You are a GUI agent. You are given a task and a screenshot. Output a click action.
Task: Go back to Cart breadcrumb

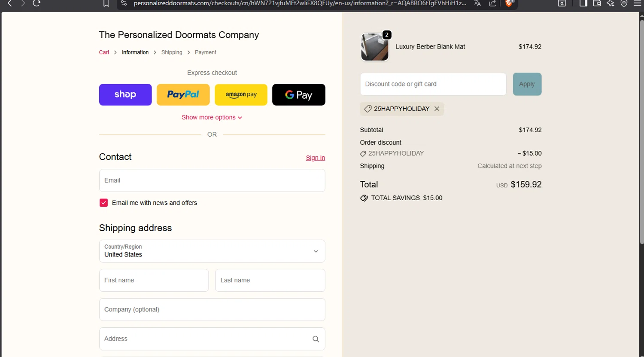[x=104, y=52]
